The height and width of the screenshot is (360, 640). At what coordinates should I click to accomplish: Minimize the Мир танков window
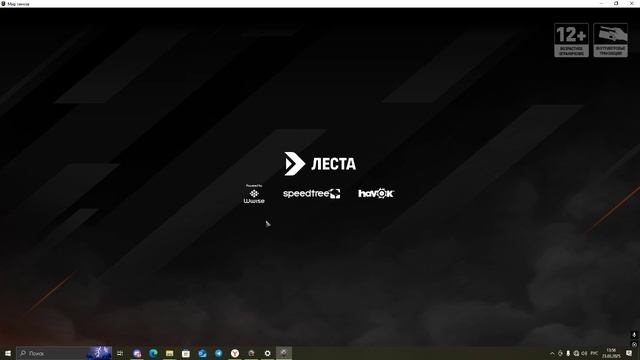click(601, 4)
